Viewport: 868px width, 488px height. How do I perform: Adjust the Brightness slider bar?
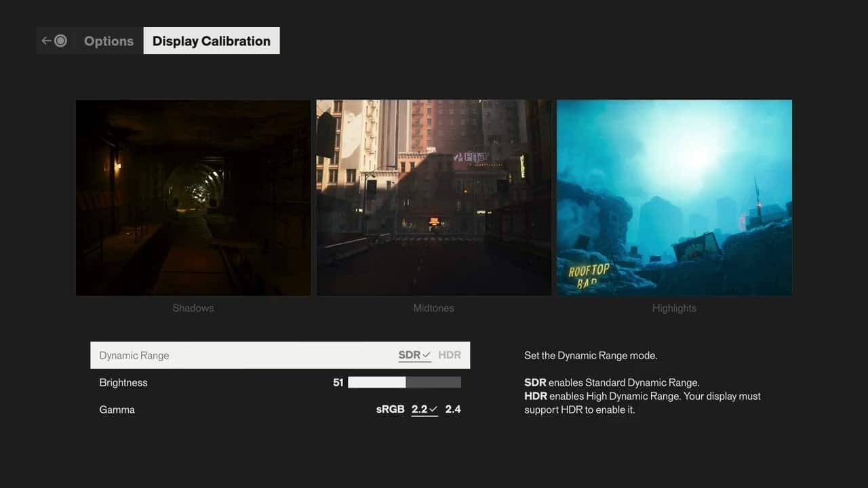pyautogui.click(x=404, y=382)
